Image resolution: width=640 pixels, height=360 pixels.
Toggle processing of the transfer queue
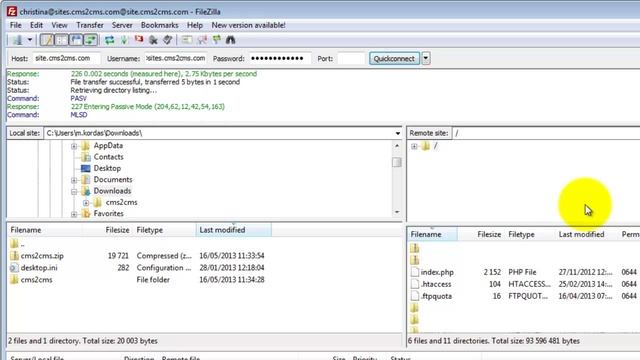tap(124, 40)
